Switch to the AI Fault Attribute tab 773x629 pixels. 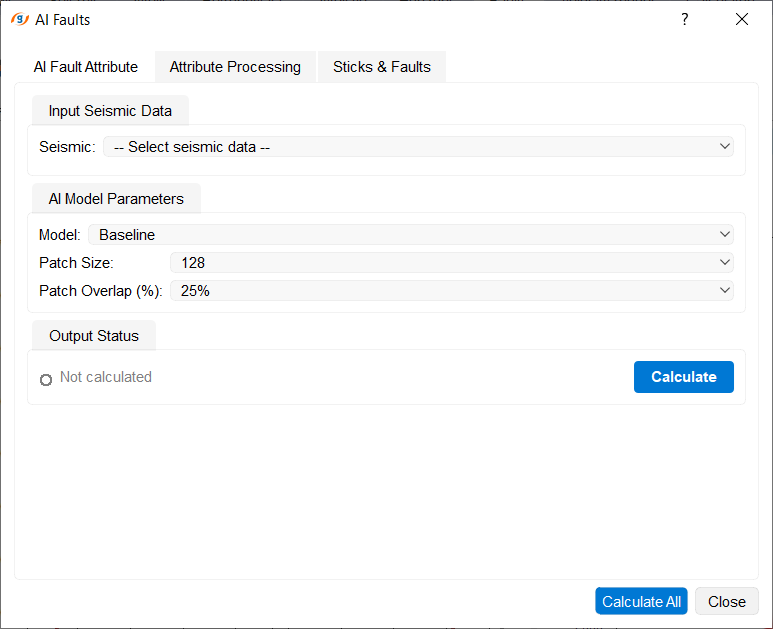pyautogui.click(x=86, y=67)
